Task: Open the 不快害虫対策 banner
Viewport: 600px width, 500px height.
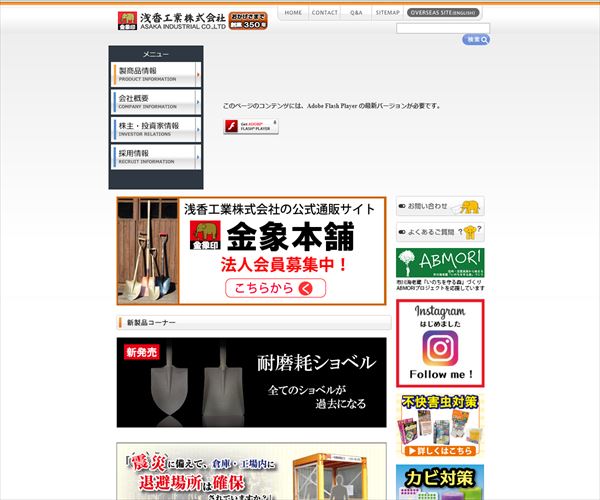Action: [x=440, y=425]
